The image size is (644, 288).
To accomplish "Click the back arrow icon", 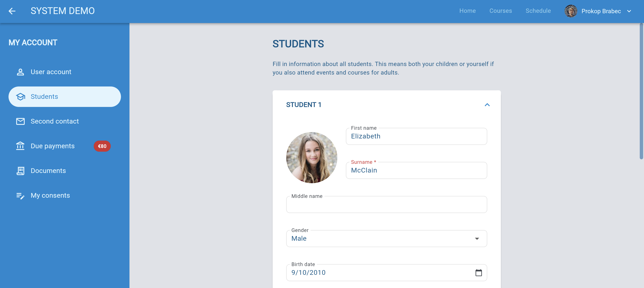I will pos(12,11).
